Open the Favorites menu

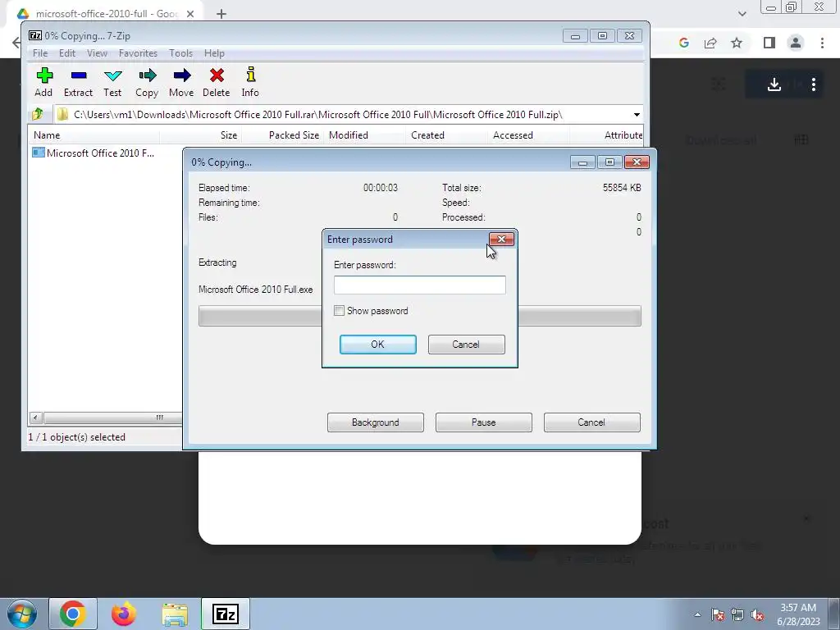pyautogui.click(x=138, y=53)
